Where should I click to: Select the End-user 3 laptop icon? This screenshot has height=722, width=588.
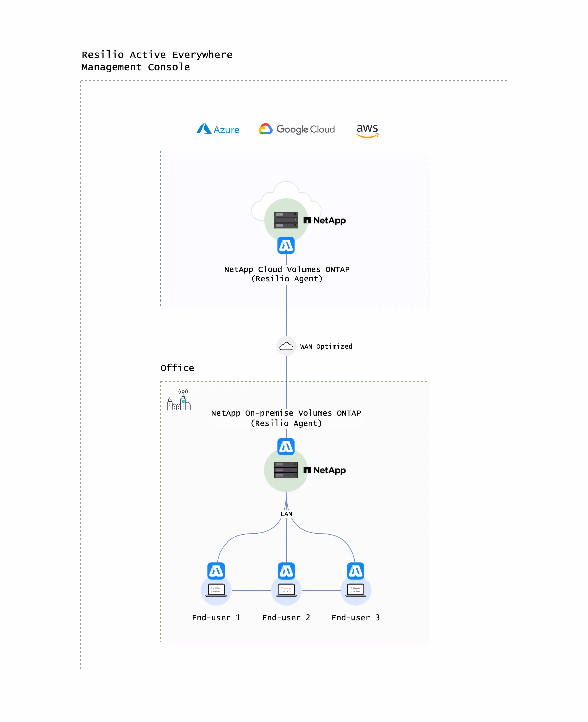pyautogui.click(x=356, y=590)
